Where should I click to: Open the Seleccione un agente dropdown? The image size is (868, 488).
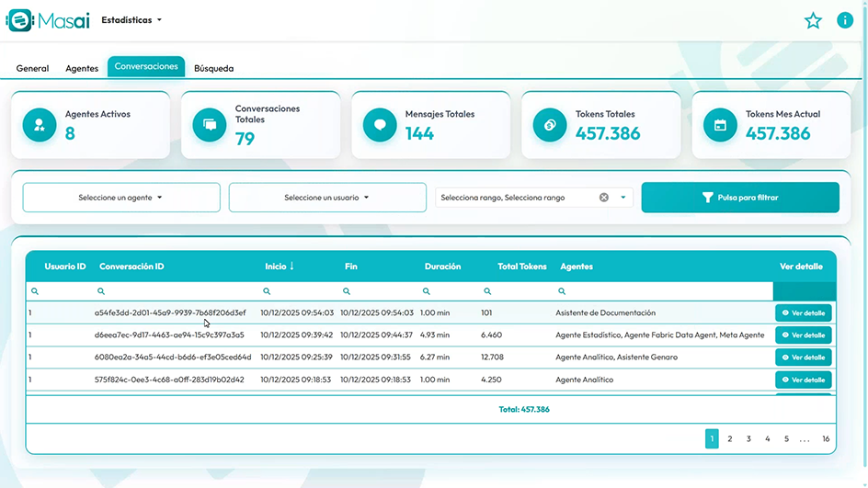pos(121,198)
